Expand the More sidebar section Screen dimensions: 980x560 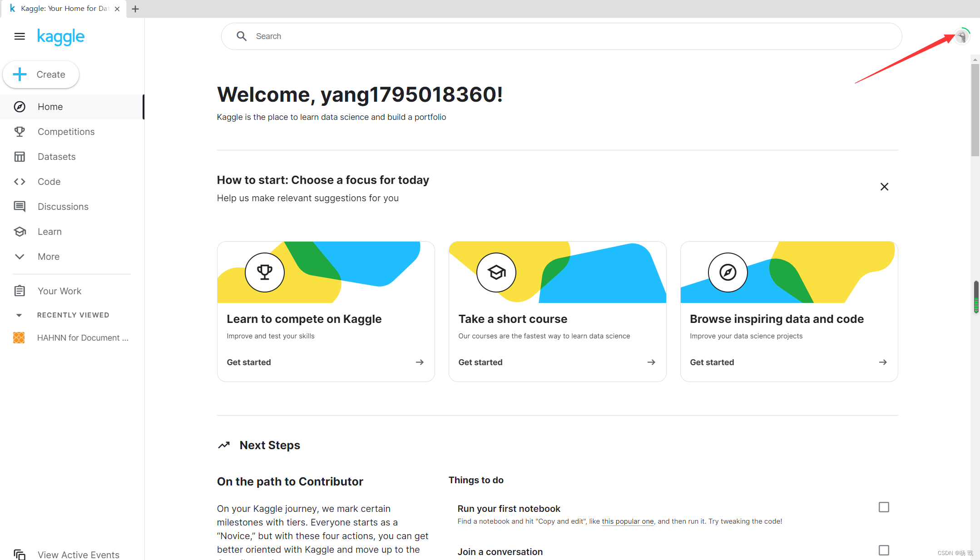click(20, 256)
